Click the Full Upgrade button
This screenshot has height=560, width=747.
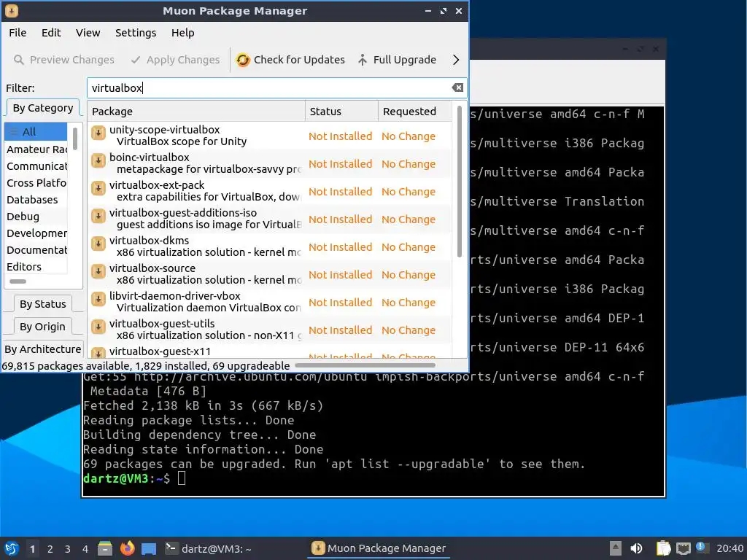click(398, 60)
